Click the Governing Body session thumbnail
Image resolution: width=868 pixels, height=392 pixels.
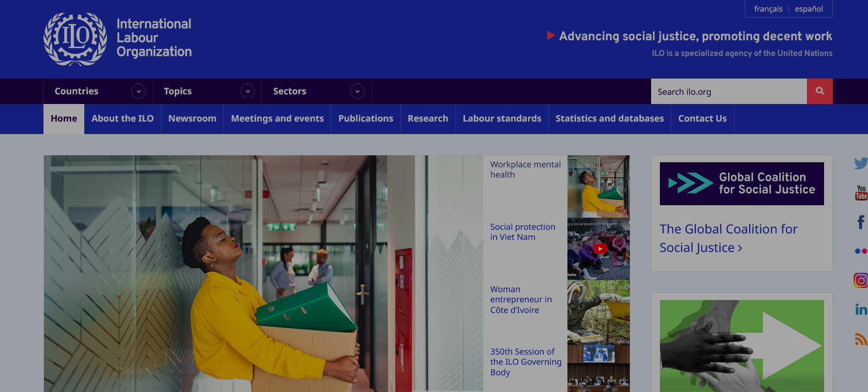coord(598,368)
